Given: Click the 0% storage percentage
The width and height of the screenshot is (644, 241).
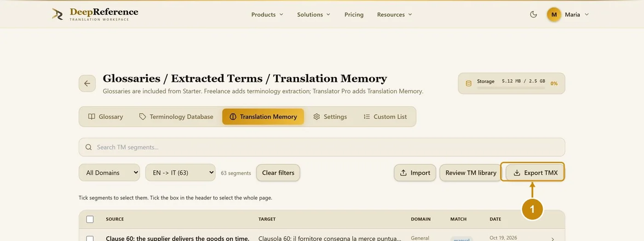Looking at the screenshot, I should [x=554, y=83].
